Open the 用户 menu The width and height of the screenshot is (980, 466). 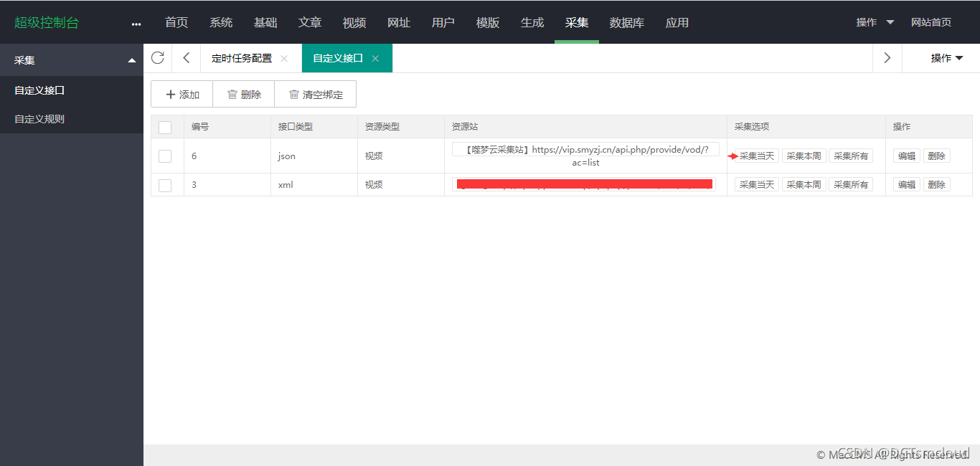[443, 22]
